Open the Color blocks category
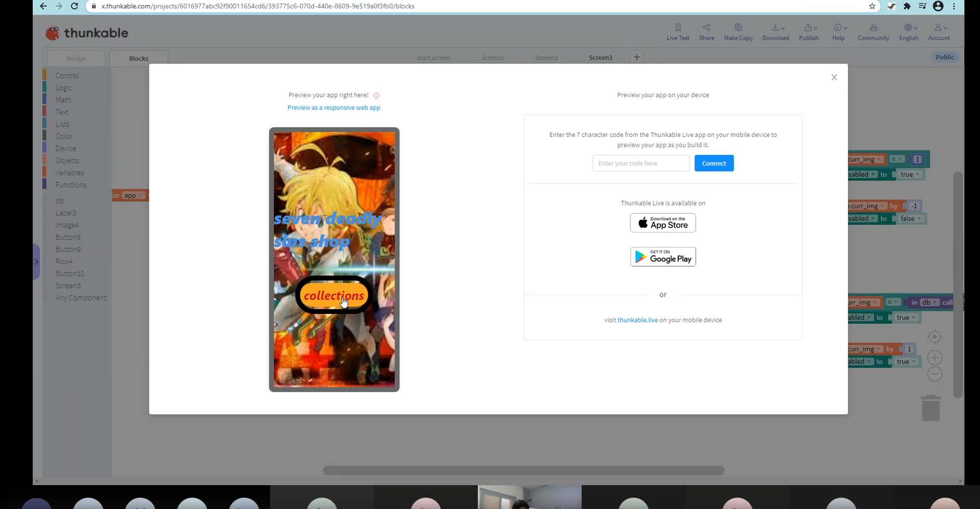 [64, 136]
